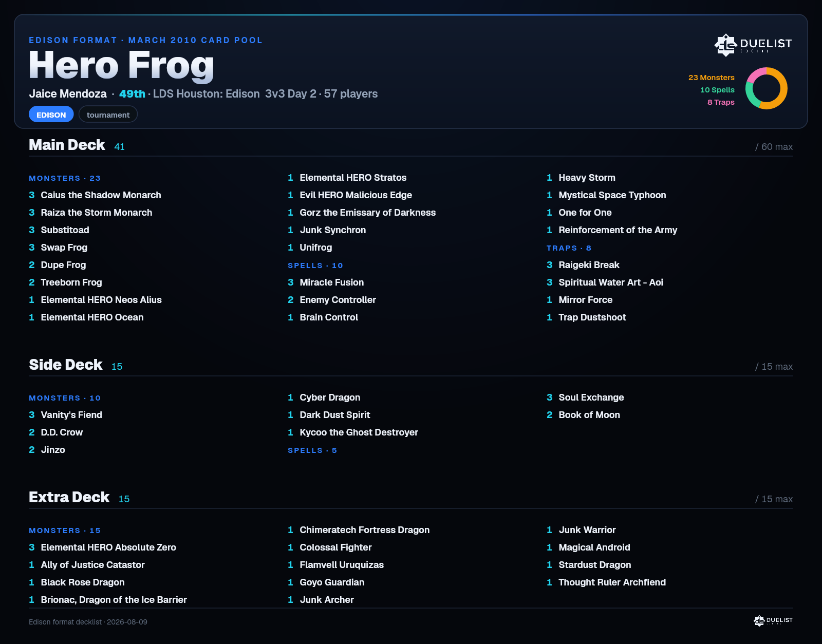The image size is (822, 644).
Task: Click the 8 Traps legend label
Action: tap(721, 102)
